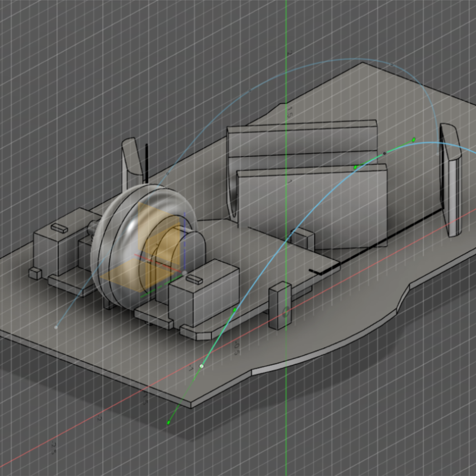
Task: Click the green tangent handle tip below the base plate
Action: pyautogui.click(x=169, y=423)
